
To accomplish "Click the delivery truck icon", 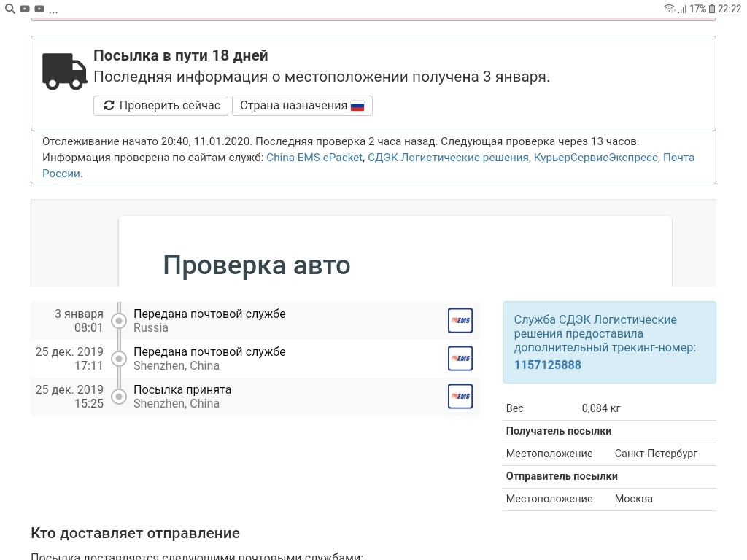I will (x=64, y=71).
